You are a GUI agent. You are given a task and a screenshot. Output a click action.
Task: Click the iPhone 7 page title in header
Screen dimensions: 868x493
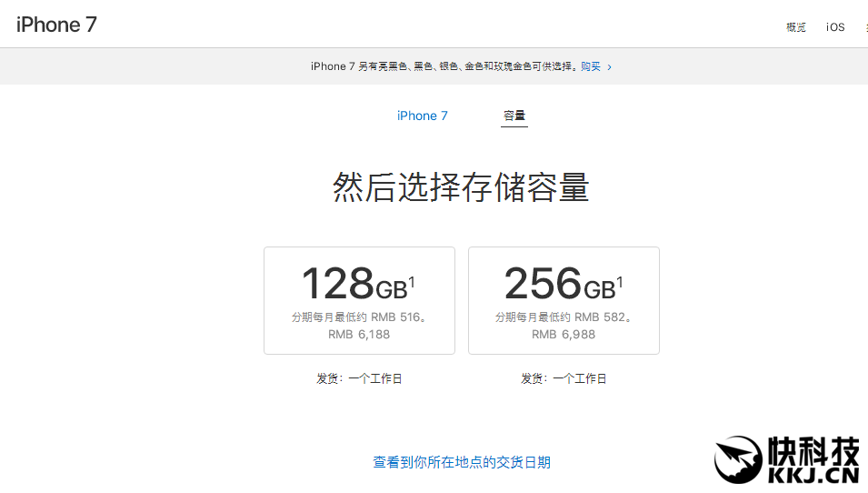coord(56,25)
